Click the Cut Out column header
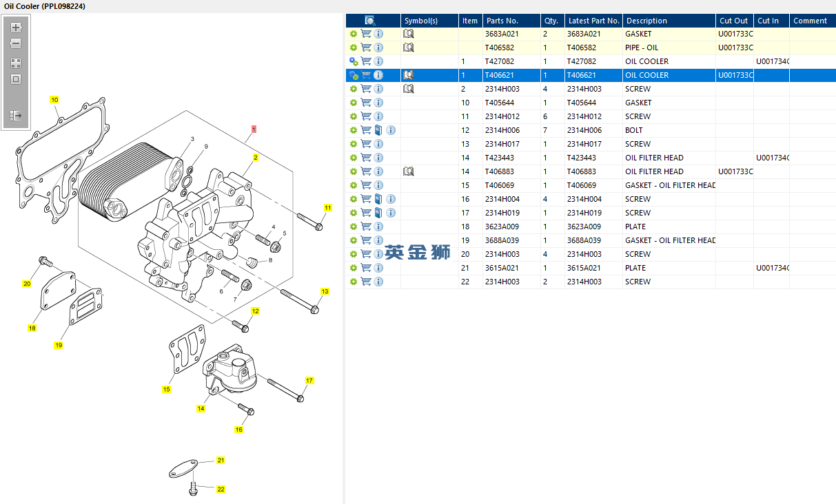The height and width of the screenshot is (504, 836). point(734,21)
